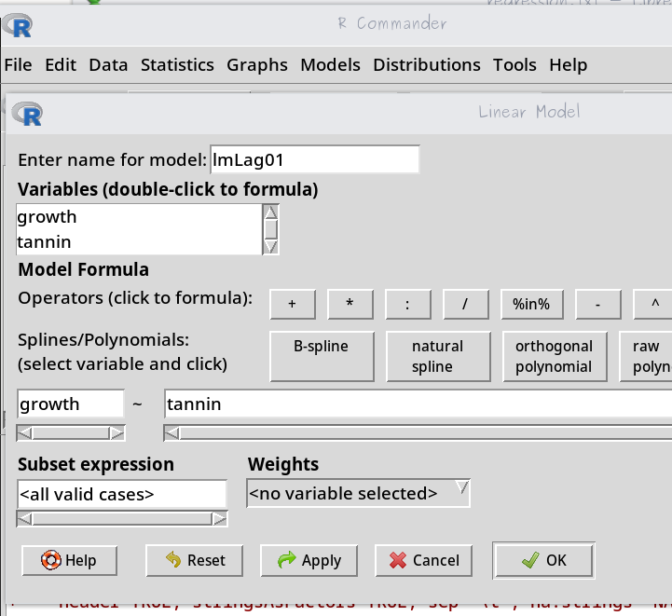Open the Distributions menu
Image resolution: width=672 pixels, height=616 pixels.
coord(426,64)
